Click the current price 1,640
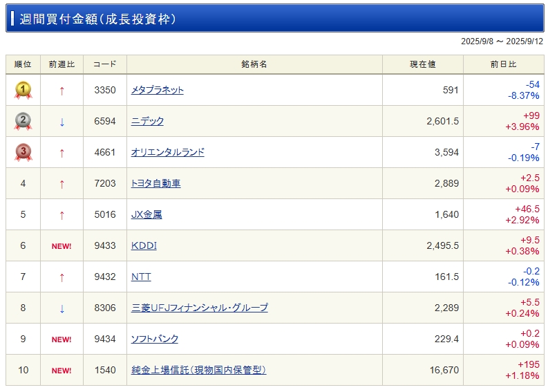The width and height of the screenshot is (548, 392). tap(446, 215)
